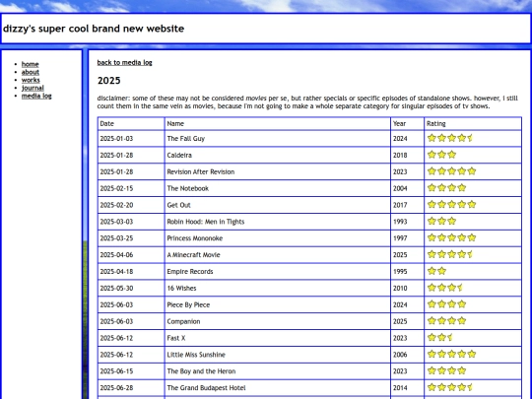
Task: Select 'Empire Records' name cell
Action: click(x=278, y=272)
